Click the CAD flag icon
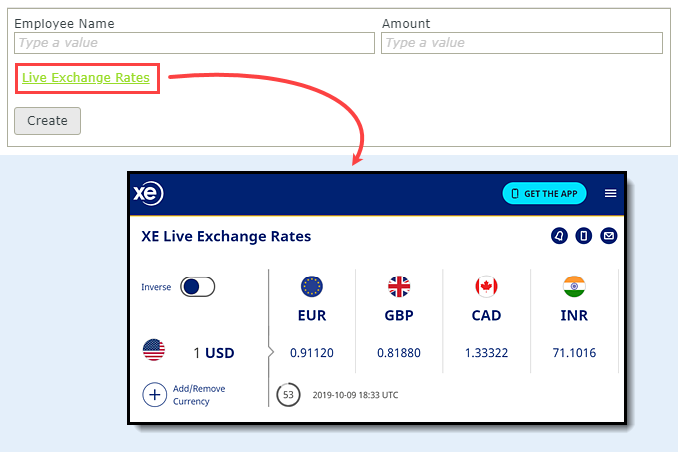The width and height of the screenshot is (678, 452). (486, 287)
